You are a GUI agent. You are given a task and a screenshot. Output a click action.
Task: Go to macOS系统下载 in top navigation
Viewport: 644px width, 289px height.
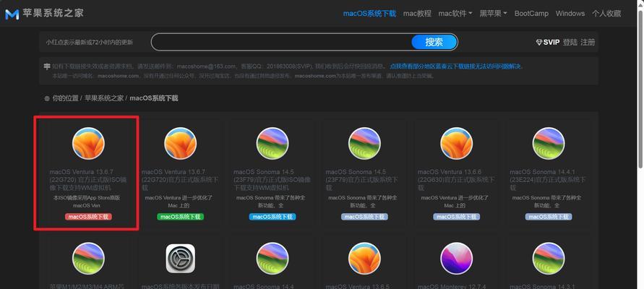(369, 14)
